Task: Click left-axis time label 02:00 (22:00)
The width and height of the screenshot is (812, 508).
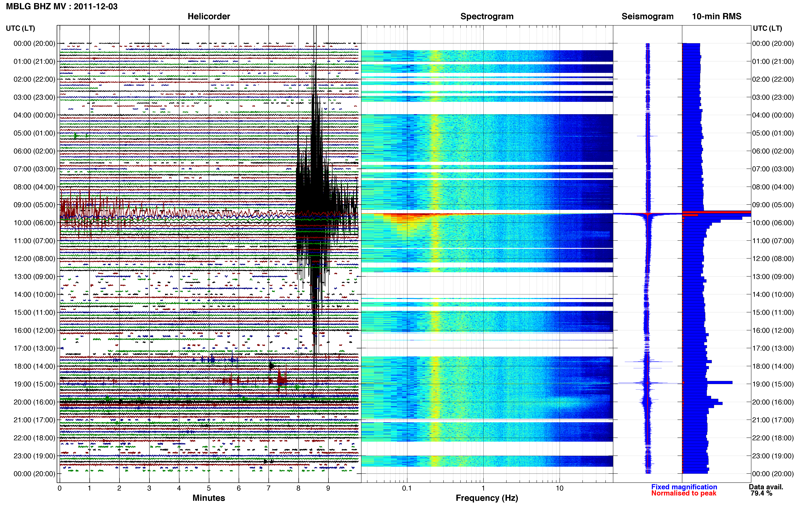Action: (34, 79)
